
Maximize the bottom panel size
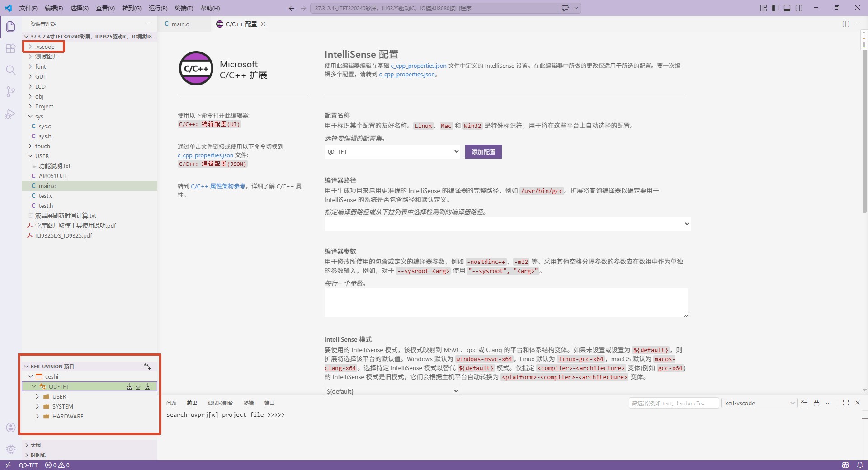[x=846, y=403]
